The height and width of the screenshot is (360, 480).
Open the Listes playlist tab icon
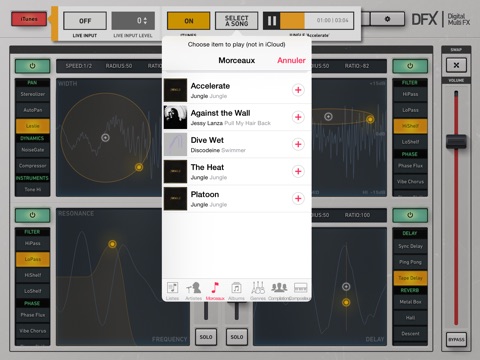click(172, 291)
